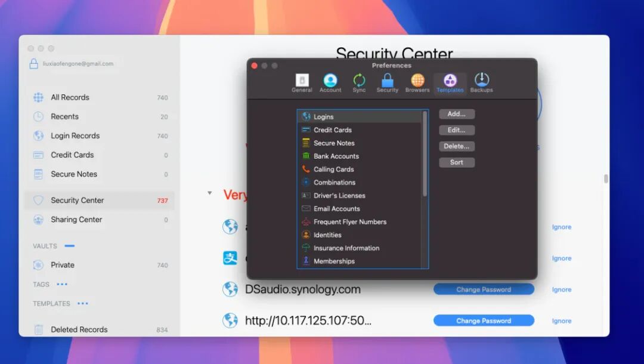Click the templates list scrollbar
This screenshot has height=364, width=644.
tap(425, 153)
